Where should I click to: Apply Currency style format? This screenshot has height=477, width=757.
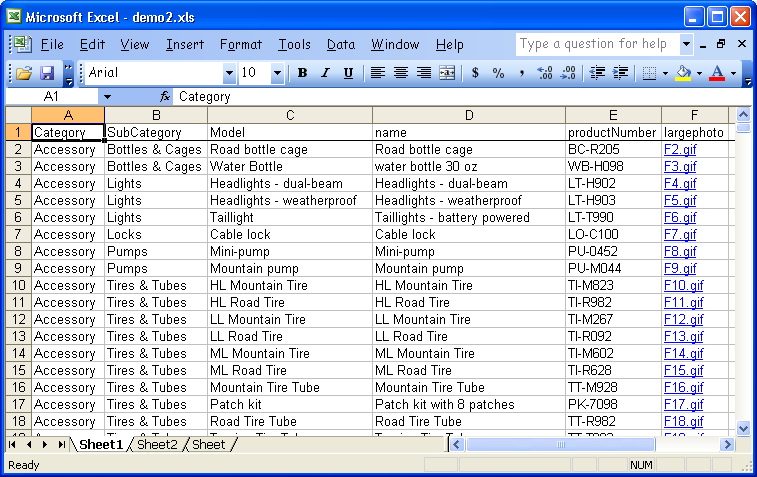[475, 73]
